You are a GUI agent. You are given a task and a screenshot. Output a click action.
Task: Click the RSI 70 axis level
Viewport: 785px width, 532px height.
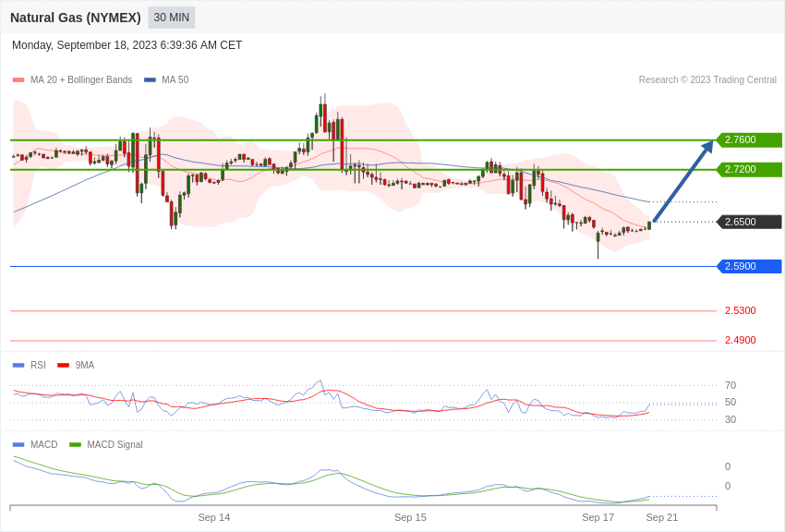[731, 385]
